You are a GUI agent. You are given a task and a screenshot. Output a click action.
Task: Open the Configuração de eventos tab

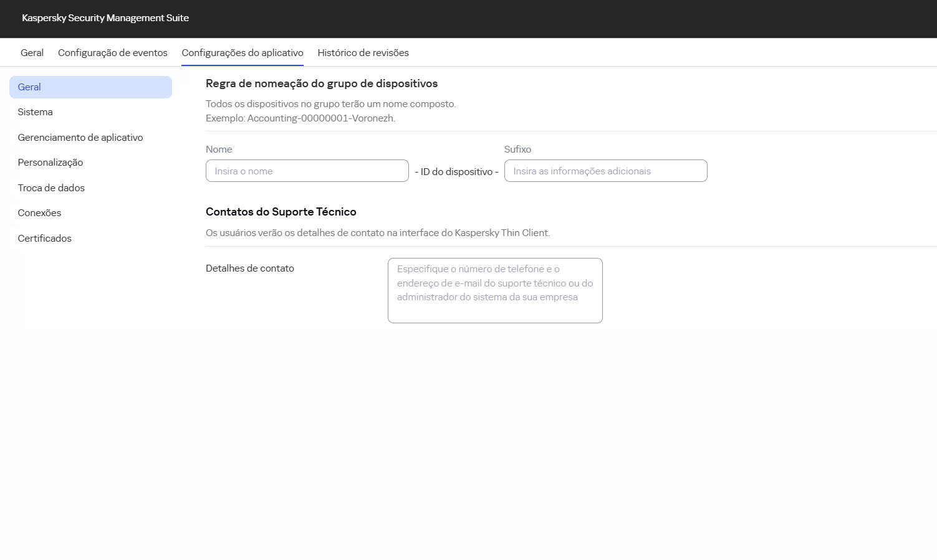[112, 52]
